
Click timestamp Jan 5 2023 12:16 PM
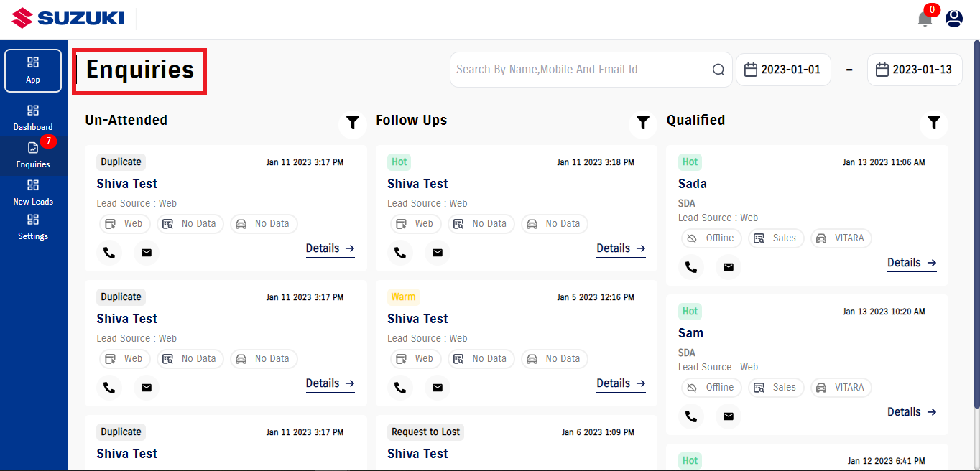pos(596,298)
